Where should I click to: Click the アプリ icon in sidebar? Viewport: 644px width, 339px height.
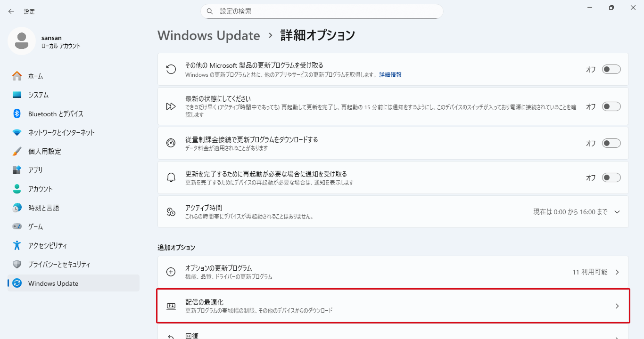click(x=17, y=170)
